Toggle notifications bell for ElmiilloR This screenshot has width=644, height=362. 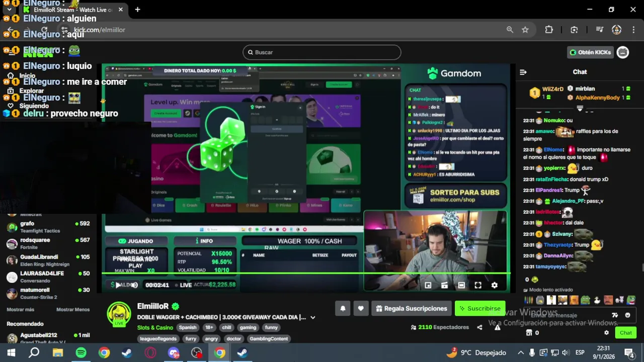343,309
